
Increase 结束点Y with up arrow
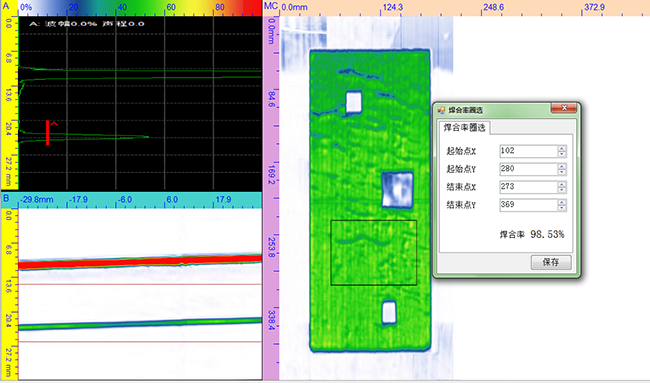[562, 202]
